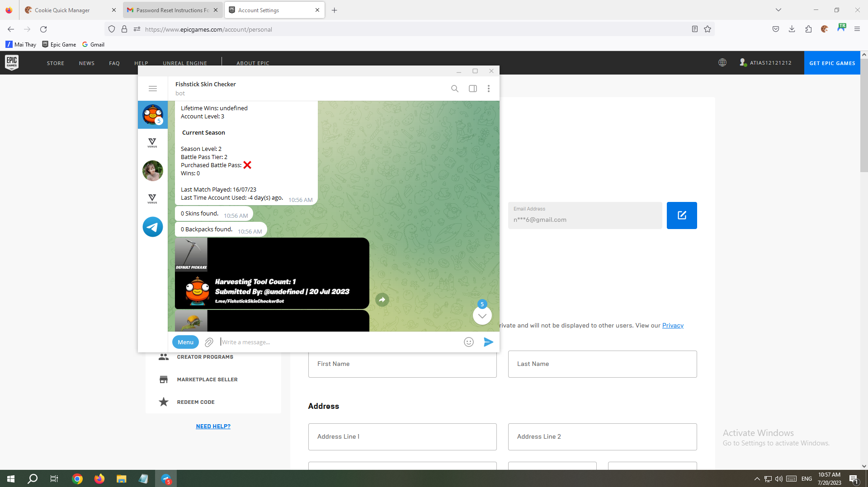
Task: Click page vertical scrollbar thumb
Action: point(864,115)
